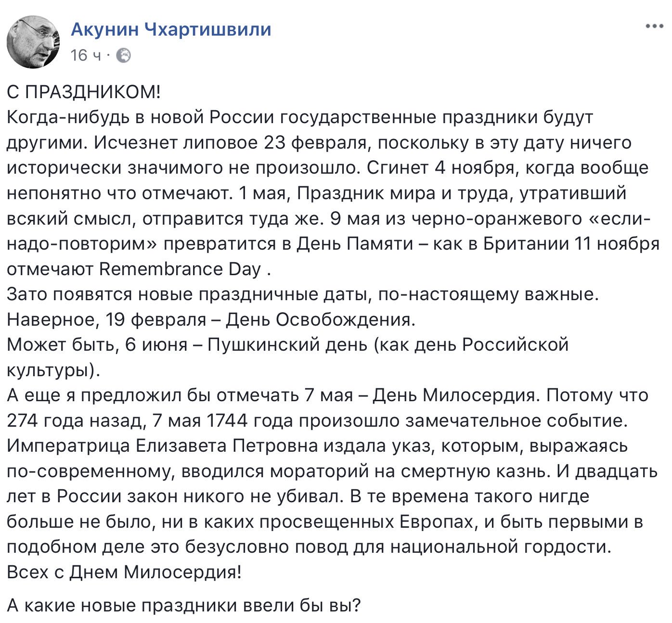Image resolution: width=672 pixels, height=623 pixels.
Task: Click the words "Remembrance Day" in the post
Action: point(180,269)
